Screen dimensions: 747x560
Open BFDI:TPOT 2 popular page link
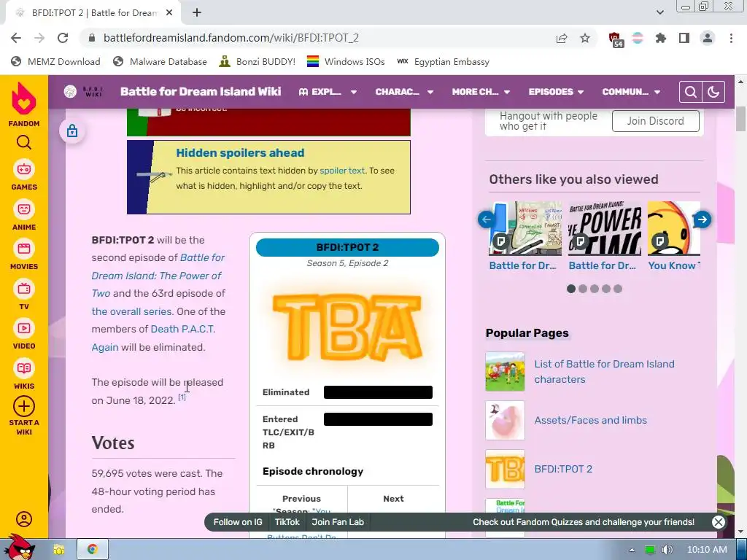(x=563, y=469)
